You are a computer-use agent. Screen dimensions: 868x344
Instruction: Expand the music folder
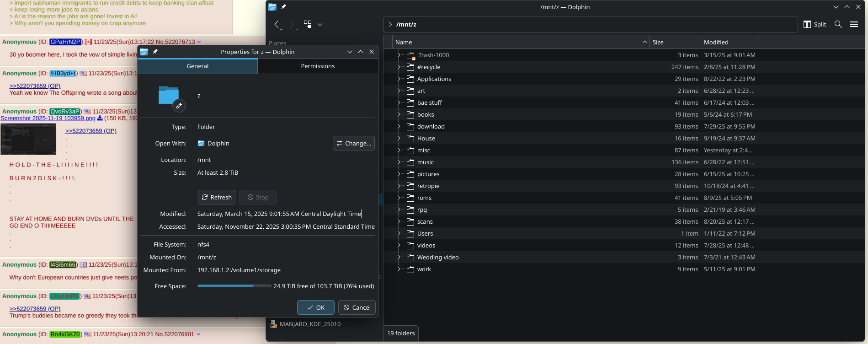tap(399, 162)
